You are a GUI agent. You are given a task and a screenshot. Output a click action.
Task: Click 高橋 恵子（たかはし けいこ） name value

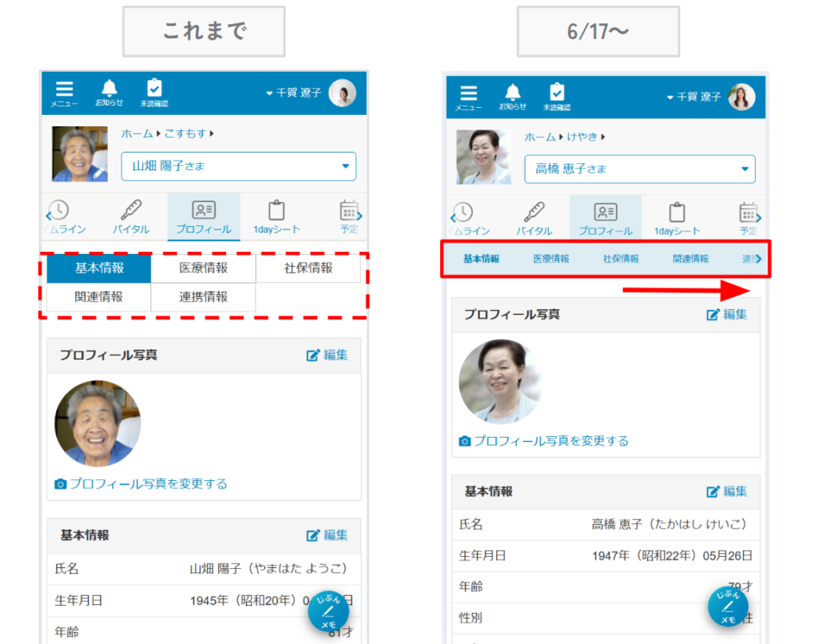pyautogui.click(x=670, y=524)
